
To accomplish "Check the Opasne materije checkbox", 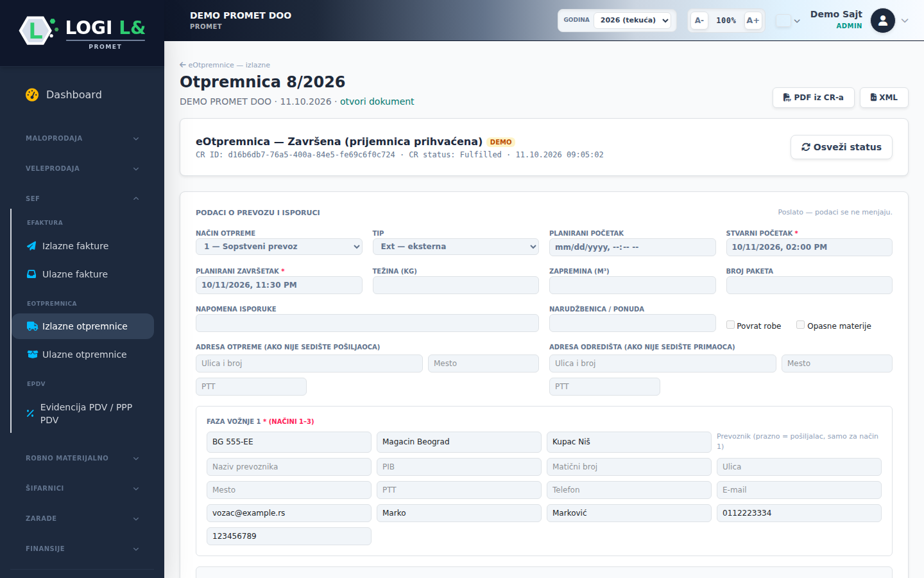I will (x=801, y=325).
